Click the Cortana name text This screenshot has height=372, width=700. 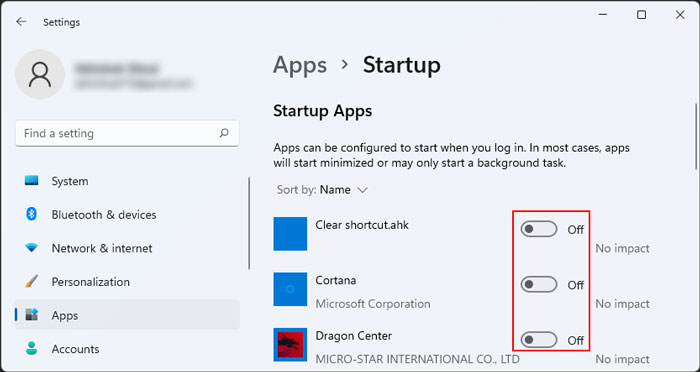[336, 280]
